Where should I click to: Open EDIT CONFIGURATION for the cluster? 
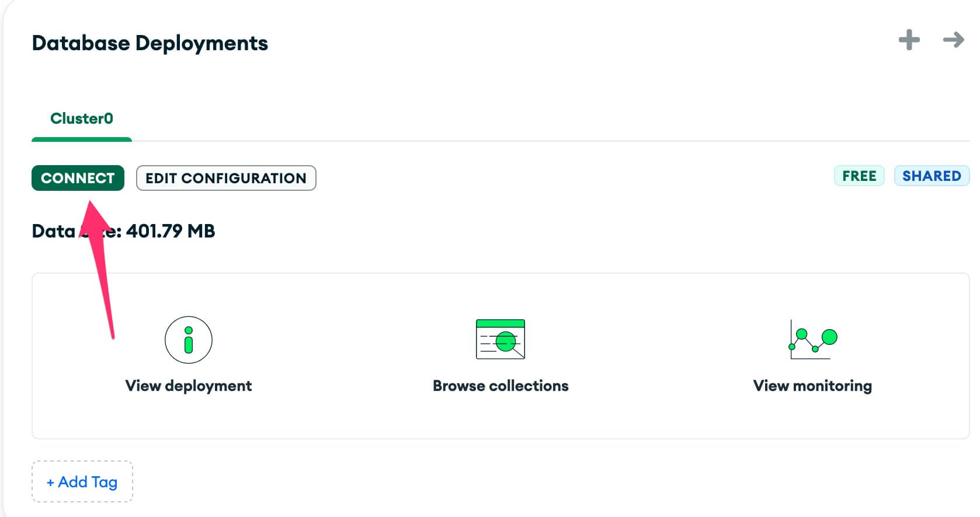pyautogui.click(x=226, y=178)
